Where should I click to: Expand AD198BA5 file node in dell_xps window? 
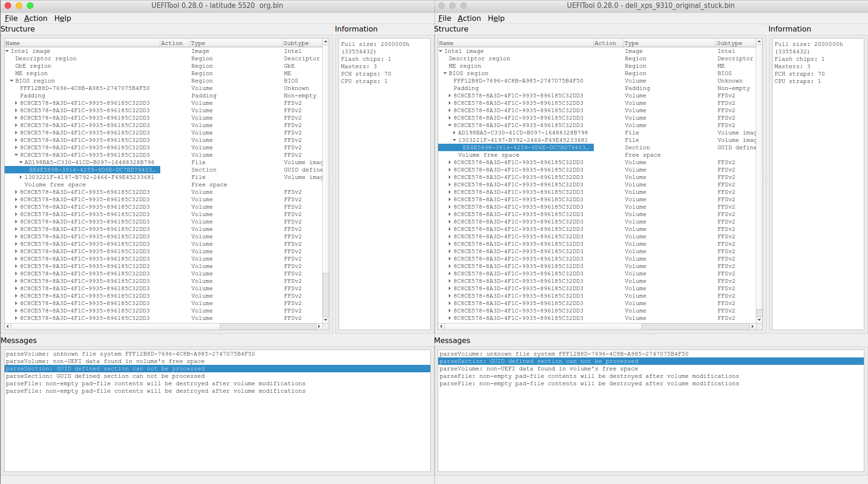tap(454, 133)
